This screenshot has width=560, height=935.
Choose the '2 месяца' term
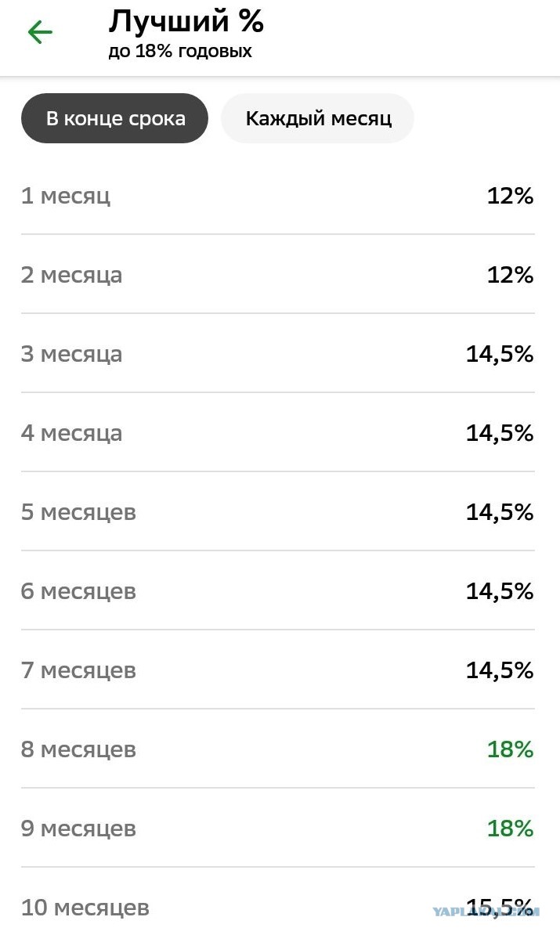click(278, 274)
